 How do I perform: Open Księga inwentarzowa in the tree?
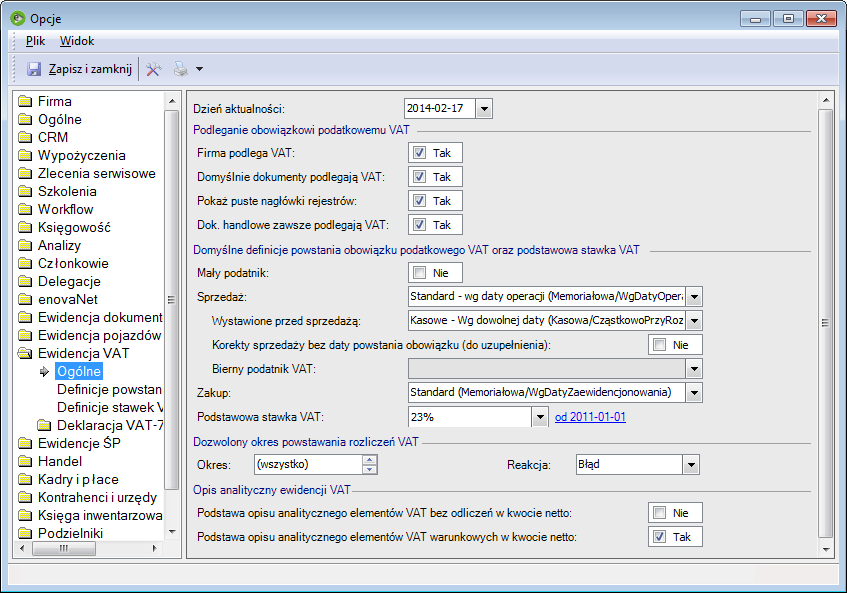point(100,515)
